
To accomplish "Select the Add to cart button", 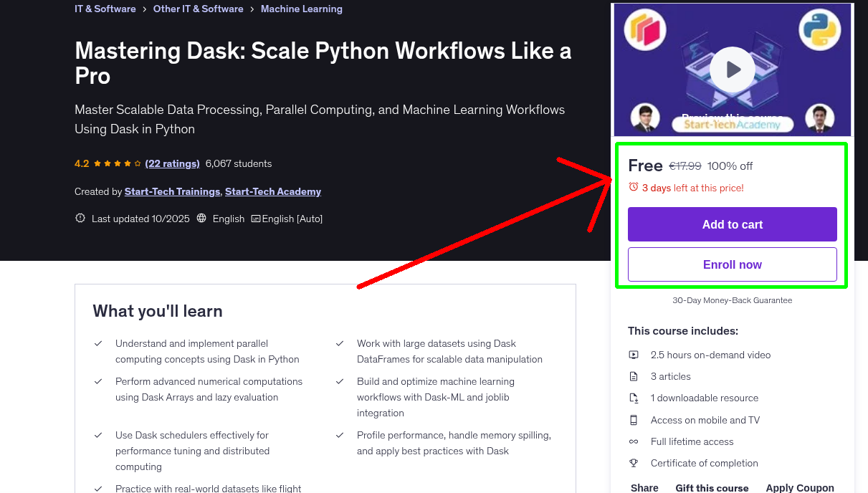I will tap(732, 224).
